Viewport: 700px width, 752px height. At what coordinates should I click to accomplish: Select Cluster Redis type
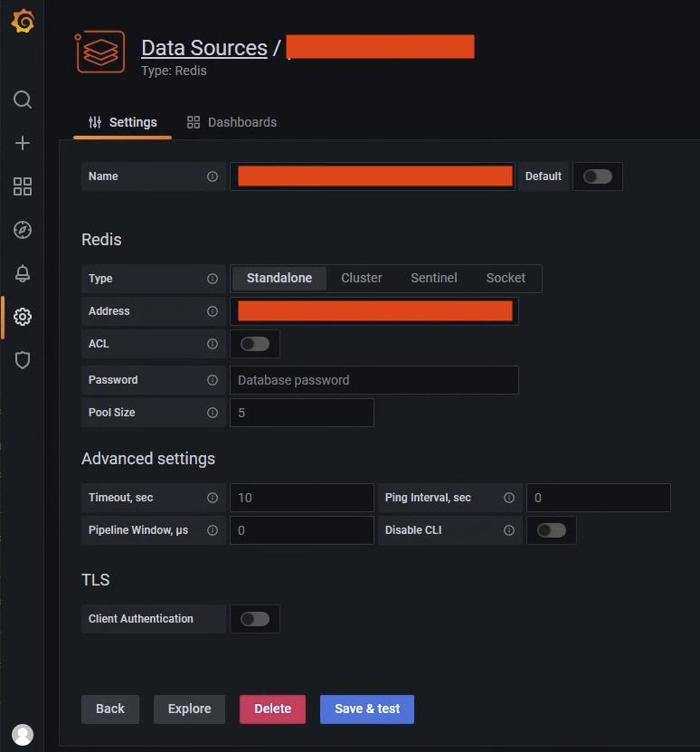tap(362, 278)
